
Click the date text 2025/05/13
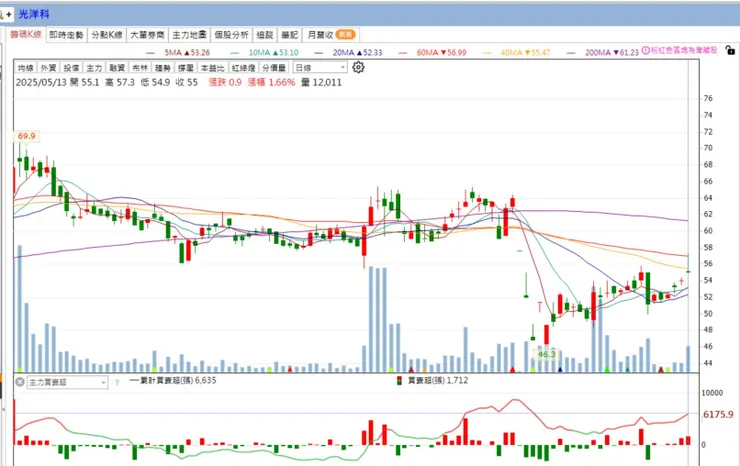(x=41, y=83)
